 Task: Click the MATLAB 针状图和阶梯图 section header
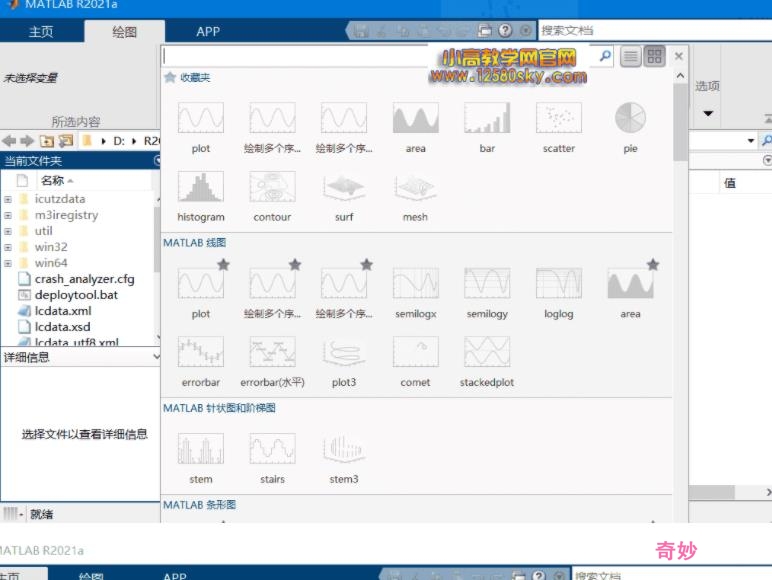pos(219,408)
